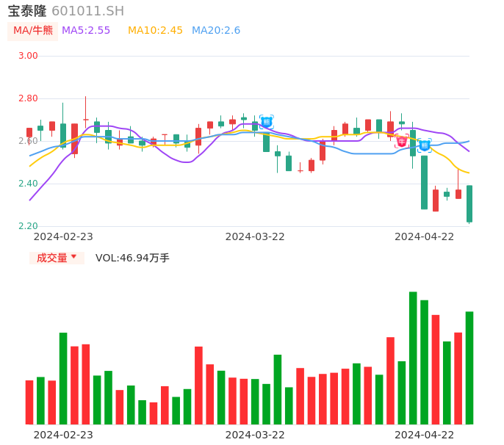Image resolution: width=504 pixels, height=445 pixels.
Task: Click the red bull (牛) marker icon
Action: (x=402, y=141)
